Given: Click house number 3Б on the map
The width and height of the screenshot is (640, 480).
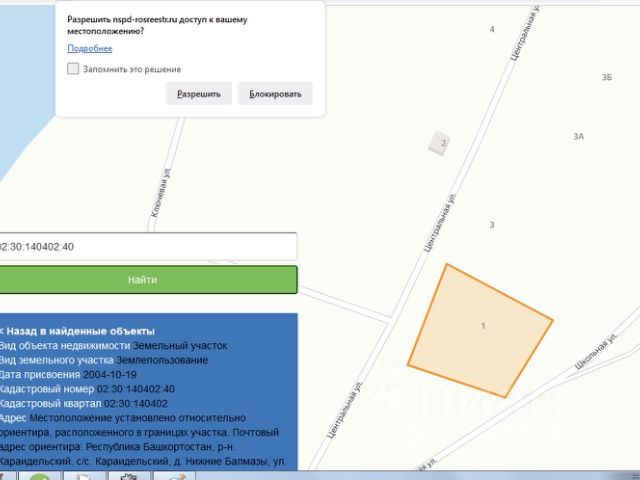Looking at the screenshot, I should (607, 78).
